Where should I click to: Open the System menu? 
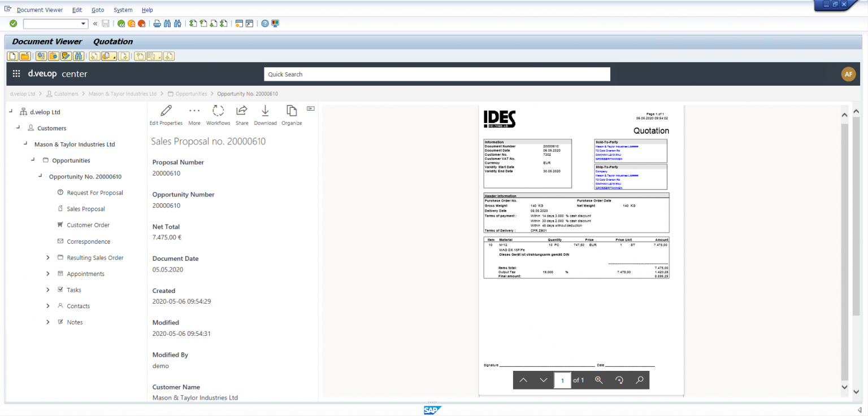click(123, 10)
